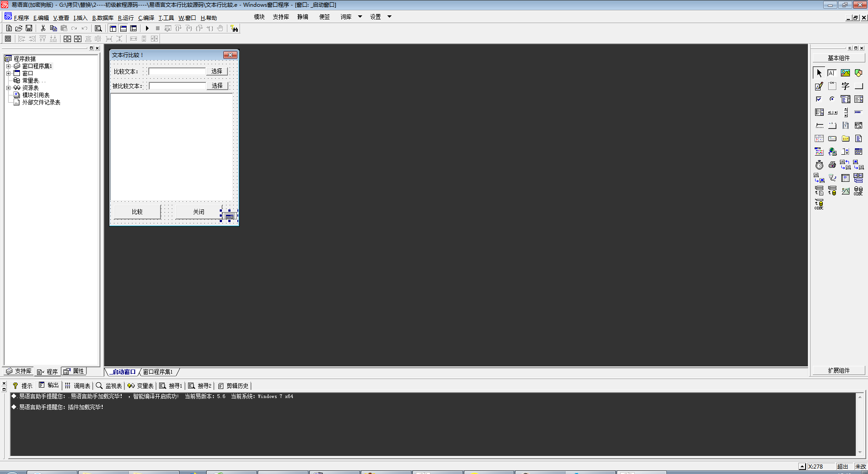Click the large list box on the form
Image resolution: width=868 pixels, height=474 pixels.
click(172, 147)
